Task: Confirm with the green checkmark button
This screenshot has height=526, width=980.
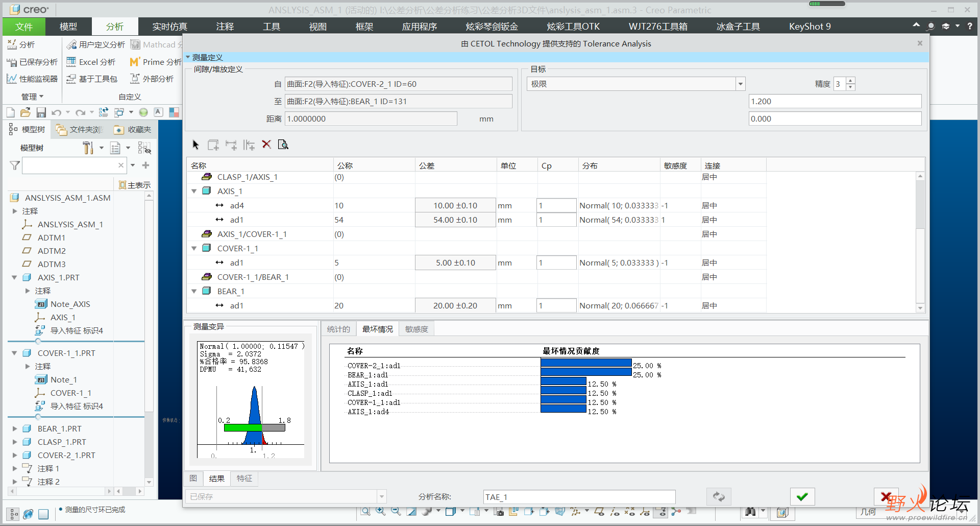Action: [802, 496]
